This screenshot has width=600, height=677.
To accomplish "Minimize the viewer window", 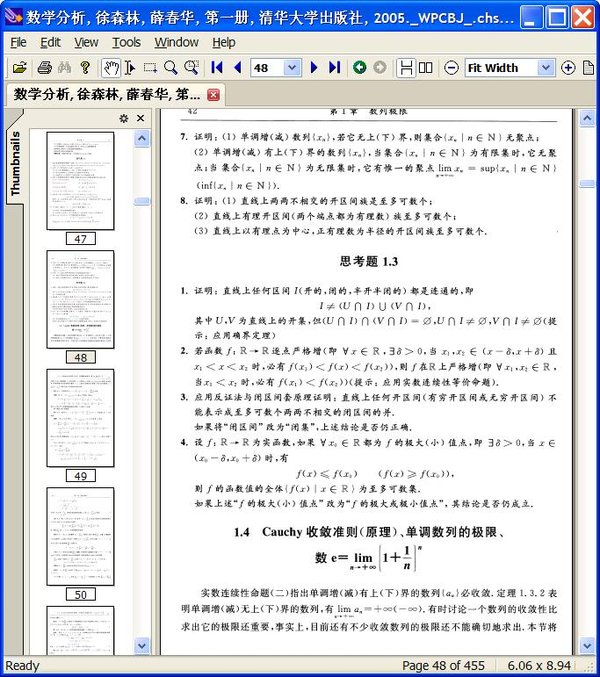I will click(531, 17).
